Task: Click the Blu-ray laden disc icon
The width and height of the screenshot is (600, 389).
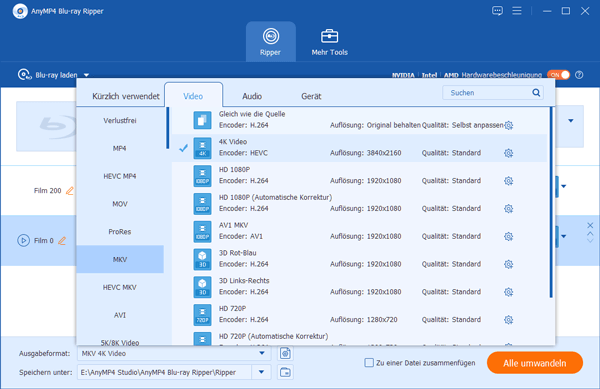Action: [24, 75]
